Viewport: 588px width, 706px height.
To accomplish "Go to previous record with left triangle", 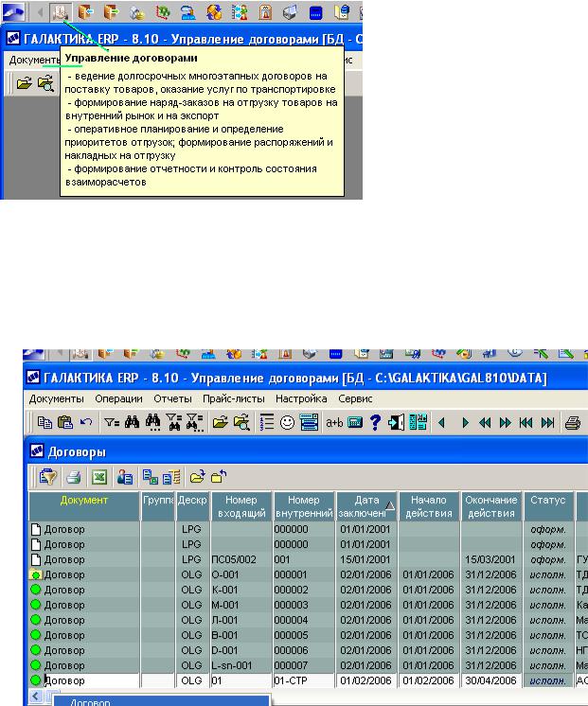I will point(441,422).
